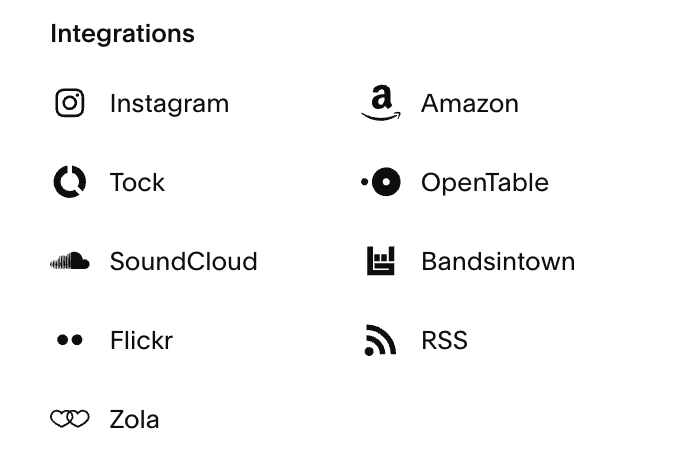
Task: Choose the Flickr two-dots icon
Action: point(70,340)
